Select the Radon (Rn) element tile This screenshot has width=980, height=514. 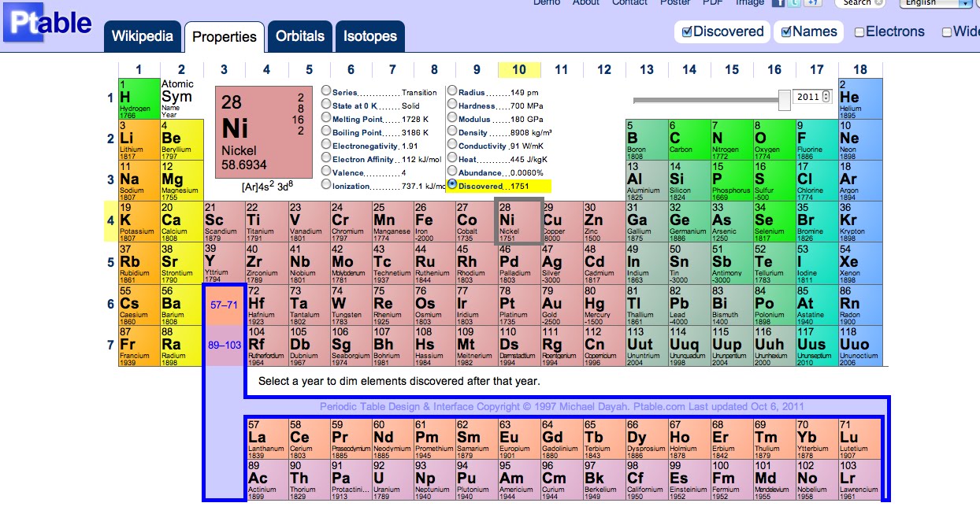pyautogui.click(x=860, y=305)
